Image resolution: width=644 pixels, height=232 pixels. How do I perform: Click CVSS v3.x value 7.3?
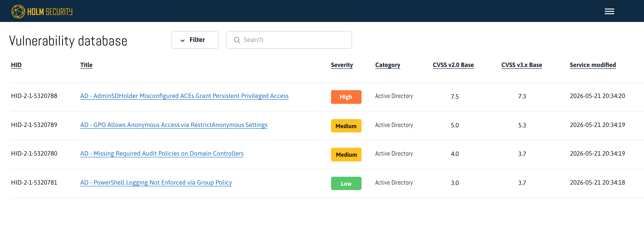(522, 97)
